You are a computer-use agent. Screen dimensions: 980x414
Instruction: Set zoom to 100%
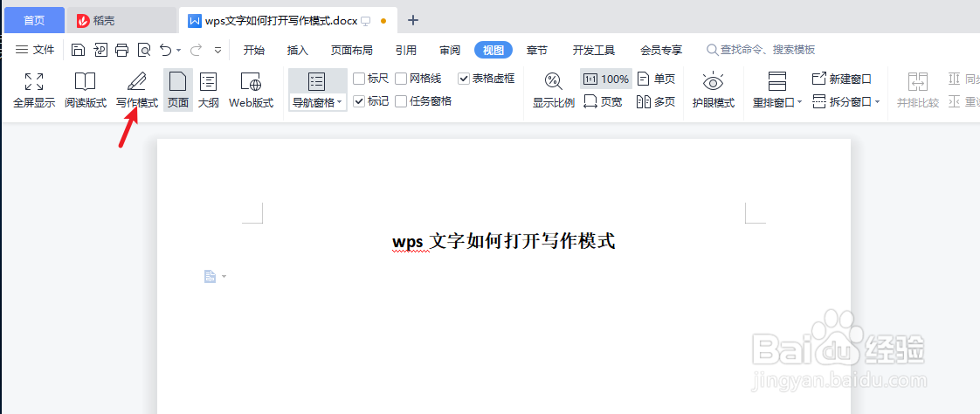click(606, 79)
